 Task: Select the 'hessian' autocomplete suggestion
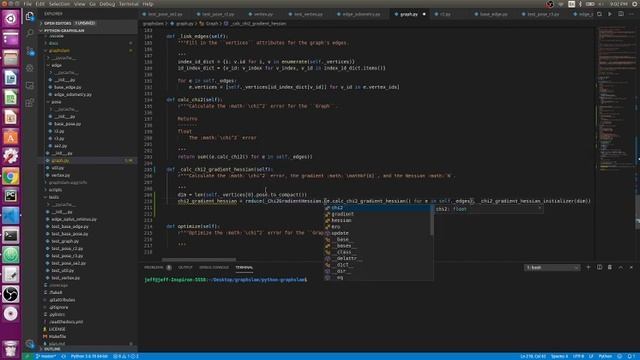pos(378,220)
